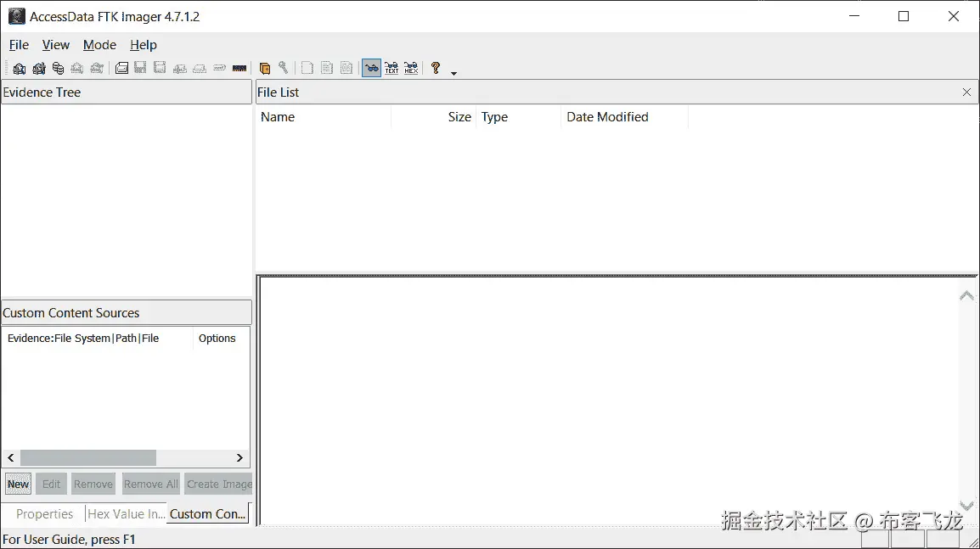
Task: Click the Detect EFS Encryption key icon
Action: pyautogui.click(x=283, y=68)
